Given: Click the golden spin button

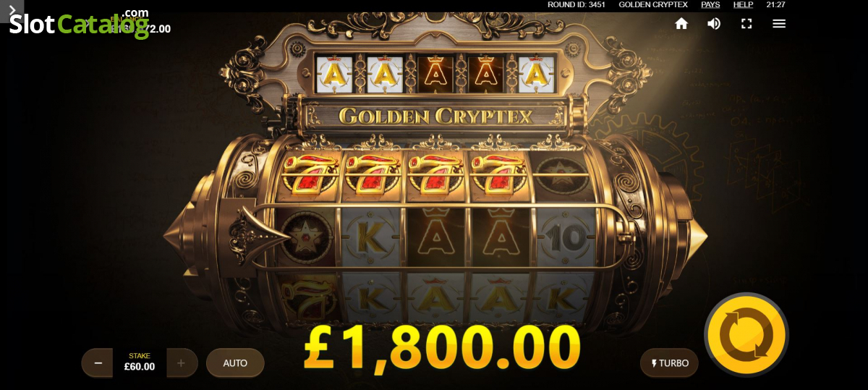Looking at the screenshot, I should pyautogui.click(x=746, y=335).
